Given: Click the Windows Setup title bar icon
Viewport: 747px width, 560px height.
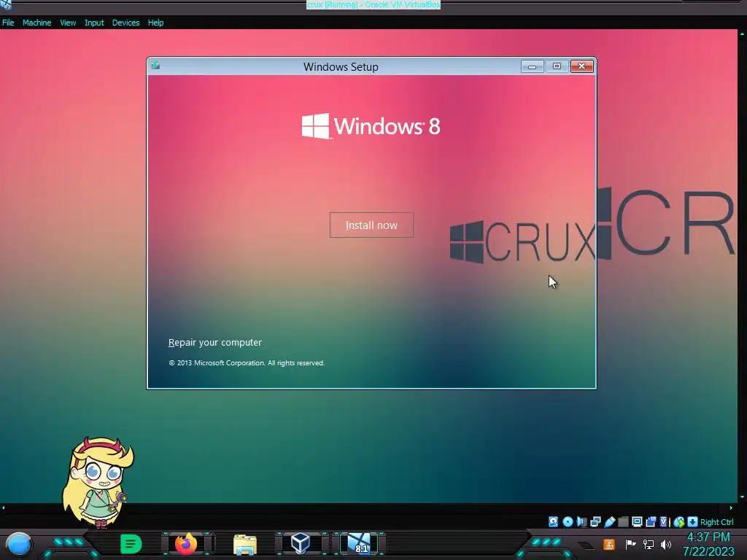Looking at the screenshot, I should click(x=155, y=66).
